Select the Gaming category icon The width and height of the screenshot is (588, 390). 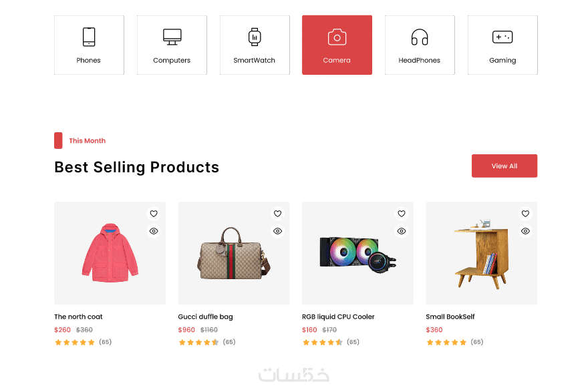tap(502, 37)
